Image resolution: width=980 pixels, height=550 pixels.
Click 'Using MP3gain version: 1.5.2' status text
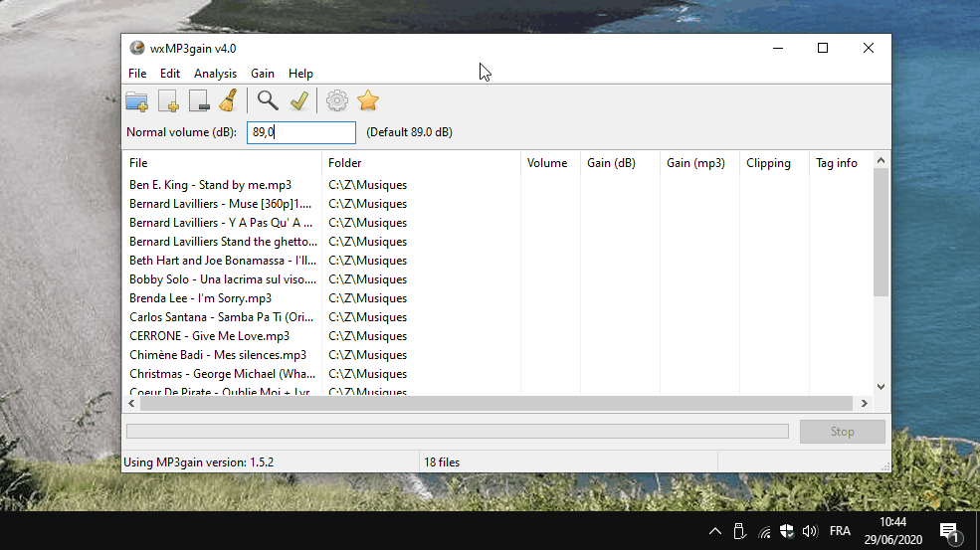199,462
